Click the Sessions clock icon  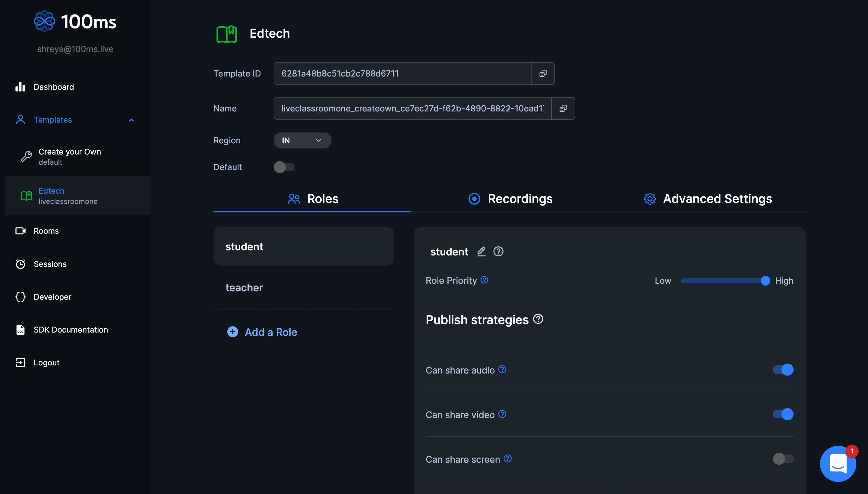click(21, 264)
